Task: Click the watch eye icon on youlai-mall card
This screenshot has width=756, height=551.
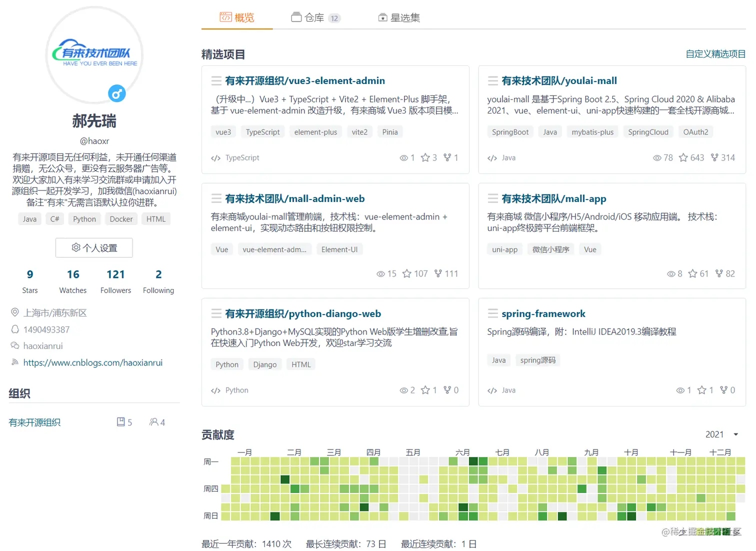Action: click(x=657, y=157)
